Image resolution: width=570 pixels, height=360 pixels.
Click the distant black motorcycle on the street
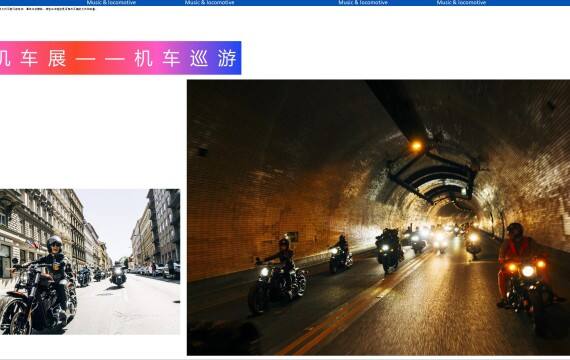pyautogui.click(x=118, y=276)
